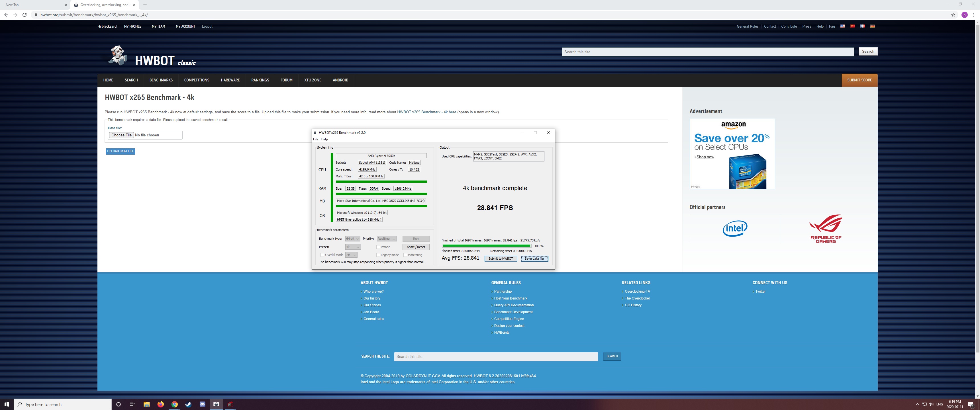This screenshot has width=980, height=410.
Task: Go to the HARDWARE nav item
Action: pyautogui.click(x=230, y=80)
